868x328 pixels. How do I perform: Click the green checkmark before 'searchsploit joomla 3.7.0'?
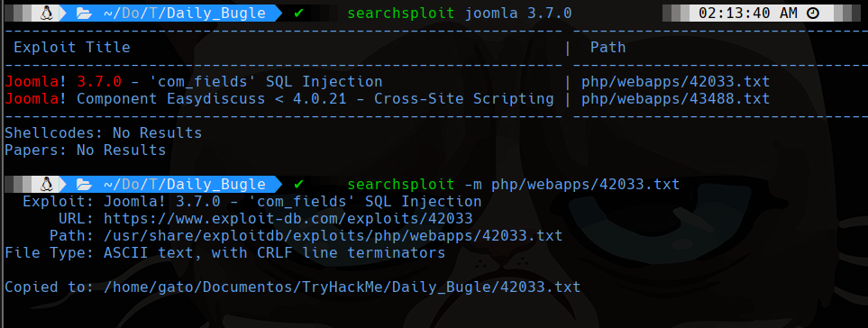pyautogui.click(x=299, y=13)
